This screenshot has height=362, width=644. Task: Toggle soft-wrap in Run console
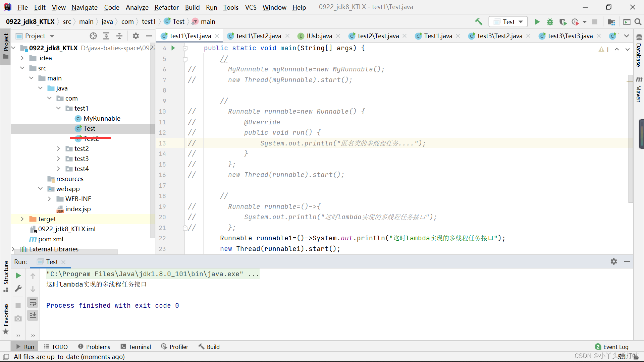[x=33, y=303]
